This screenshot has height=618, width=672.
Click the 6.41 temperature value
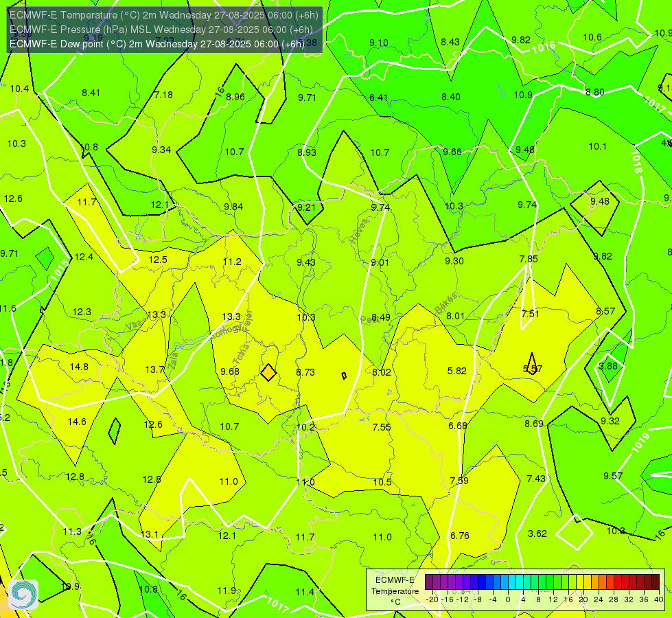(x=378, y=98)
